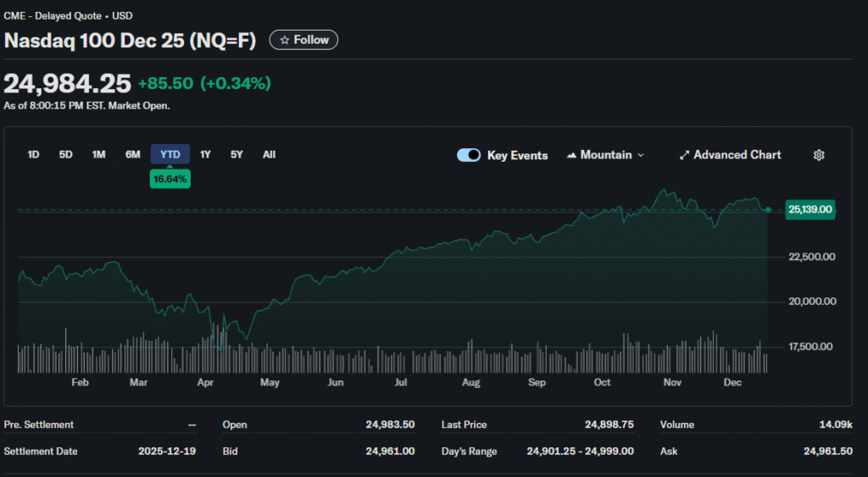Screen dimensions: 868x477
Task: Toggle the Key Events switch
Action: [x=469, y=155]
